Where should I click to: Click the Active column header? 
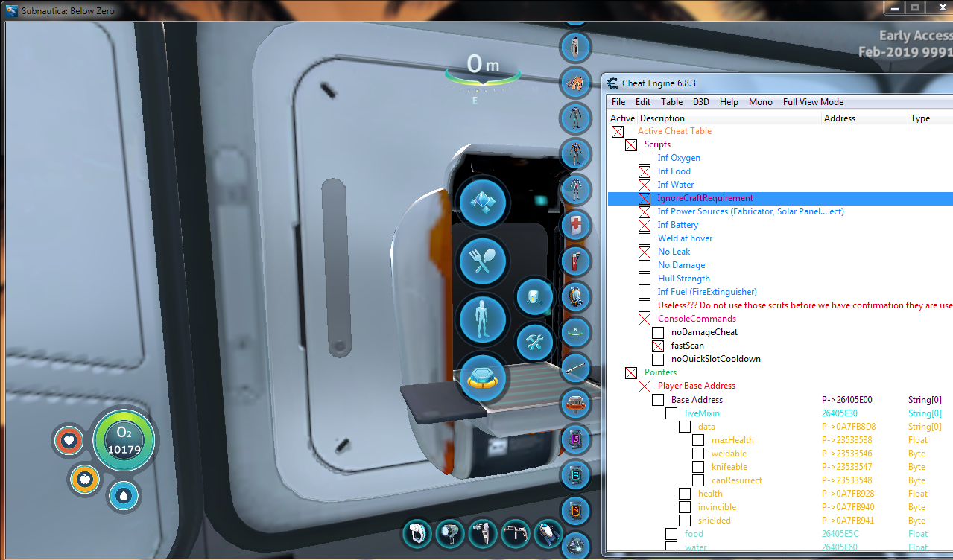tap(623, 118)
